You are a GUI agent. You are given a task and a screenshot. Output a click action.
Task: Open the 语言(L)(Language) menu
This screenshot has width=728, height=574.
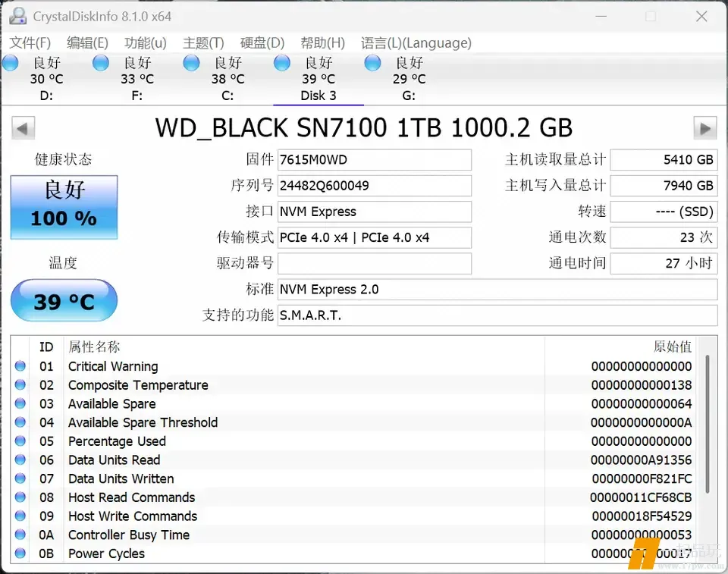(416, 42)
